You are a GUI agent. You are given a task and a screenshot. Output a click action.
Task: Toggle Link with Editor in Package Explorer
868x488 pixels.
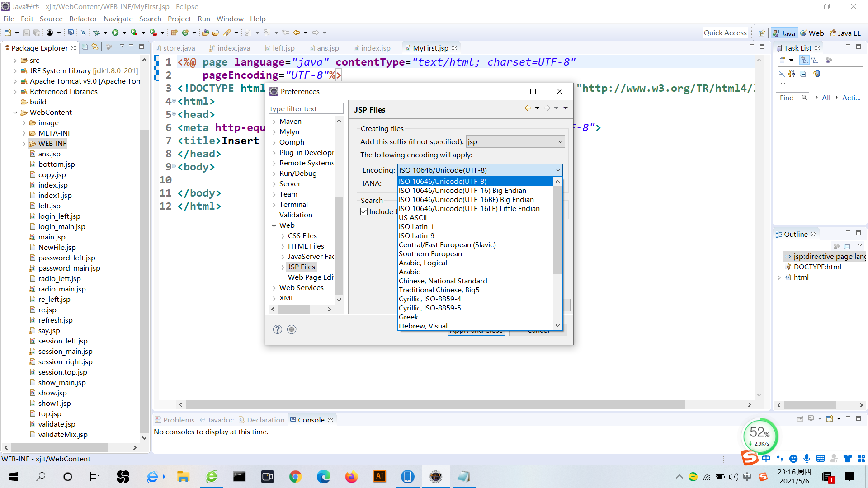[x=95, y=47]
